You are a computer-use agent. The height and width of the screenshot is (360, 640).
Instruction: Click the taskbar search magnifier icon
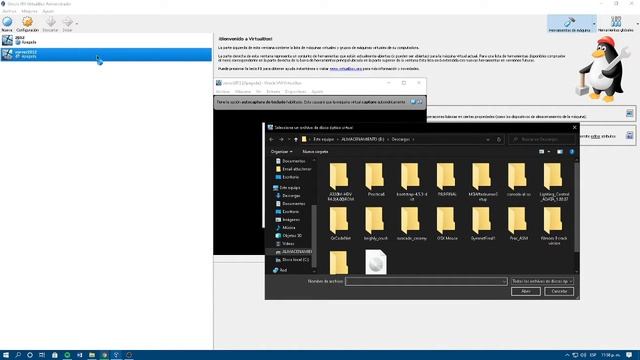[x=18, y=355]
